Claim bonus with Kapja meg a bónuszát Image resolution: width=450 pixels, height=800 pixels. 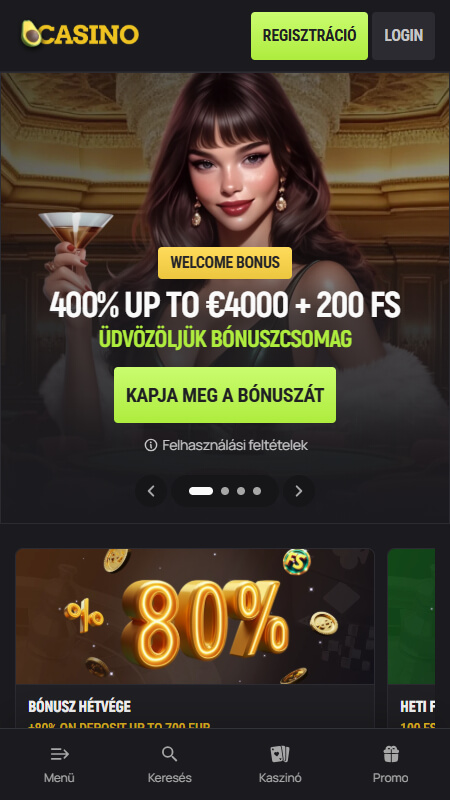[225, 395]
